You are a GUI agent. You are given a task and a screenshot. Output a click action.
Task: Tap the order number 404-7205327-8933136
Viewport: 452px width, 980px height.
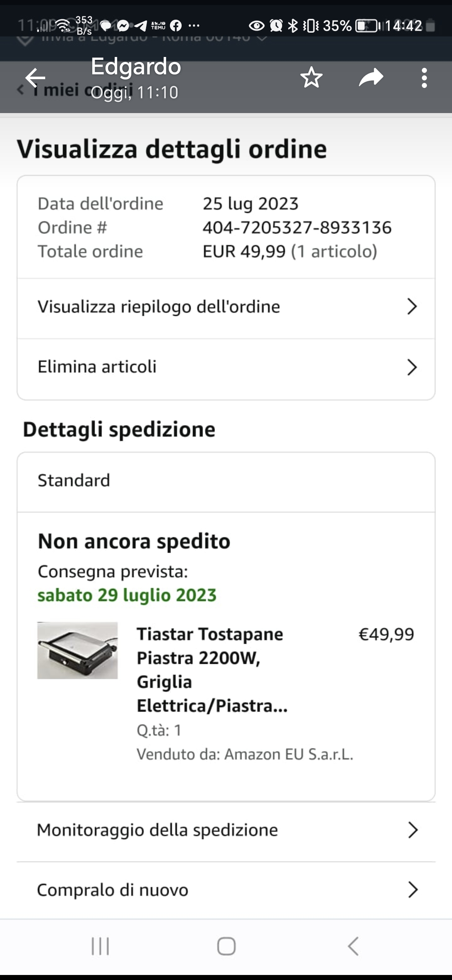(x=297, y=227)
